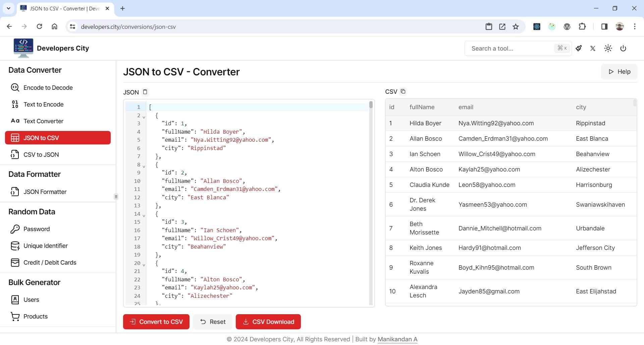Collapse the JSON object at line 2
The image size is (644, 345).
click(x=144, y=117)
